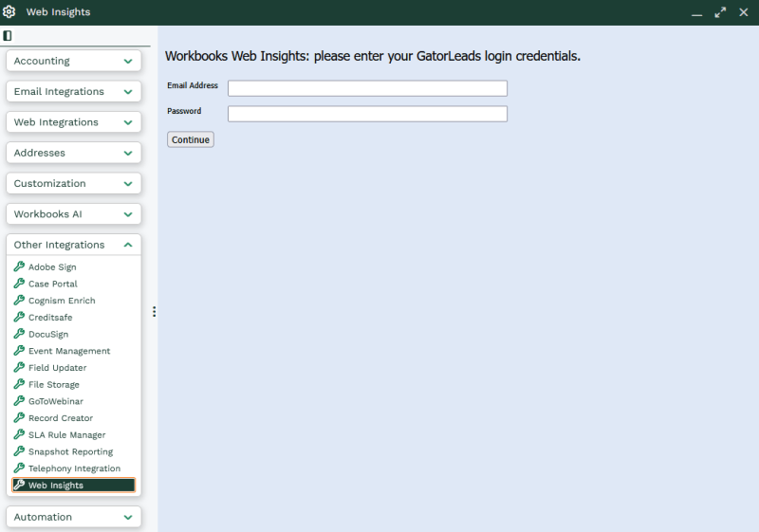Click the wrench icon beside Record Creator
The image size is (759, 532).
pos(19,418)
